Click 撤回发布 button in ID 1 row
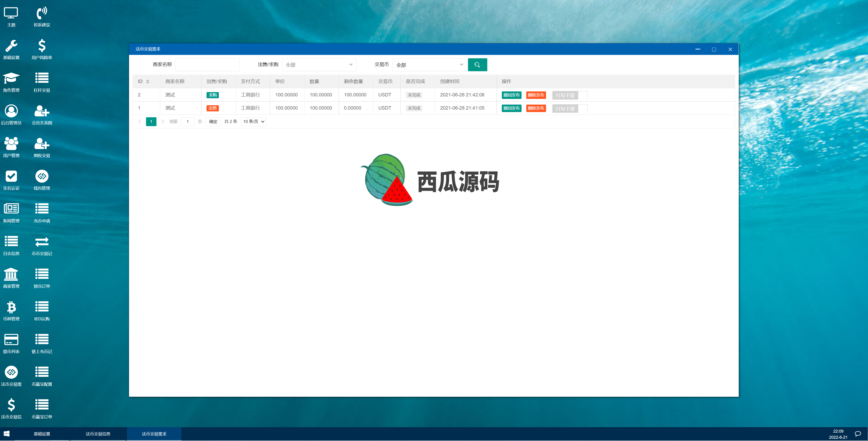Screen dimensions: 868x441 pos(511,108)
